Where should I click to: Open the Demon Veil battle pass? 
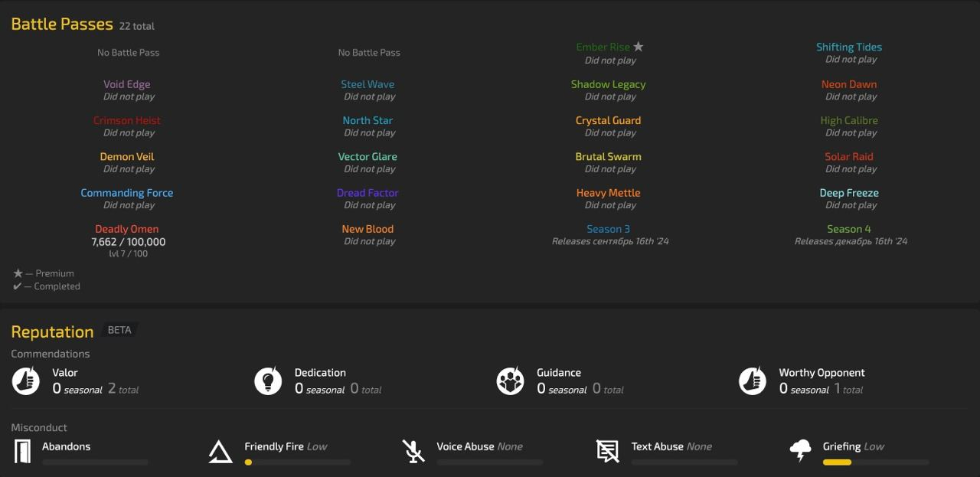click(127, 156)
